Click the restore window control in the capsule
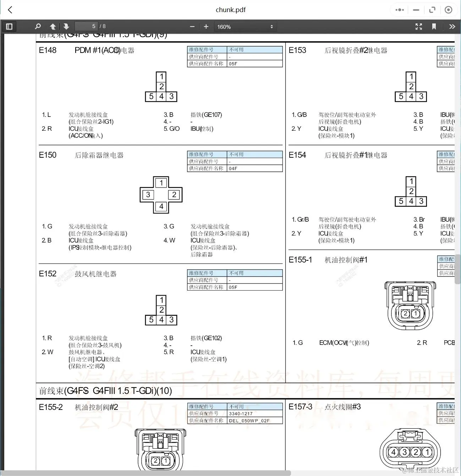 [x=432, y=10]
